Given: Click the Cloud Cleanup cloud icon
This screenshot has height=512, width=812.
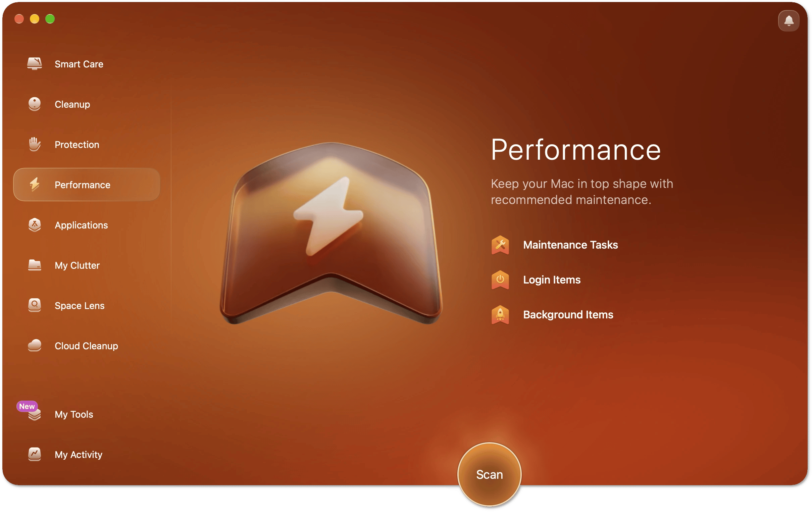Looking at the screenshot, I should coord(35,346).
